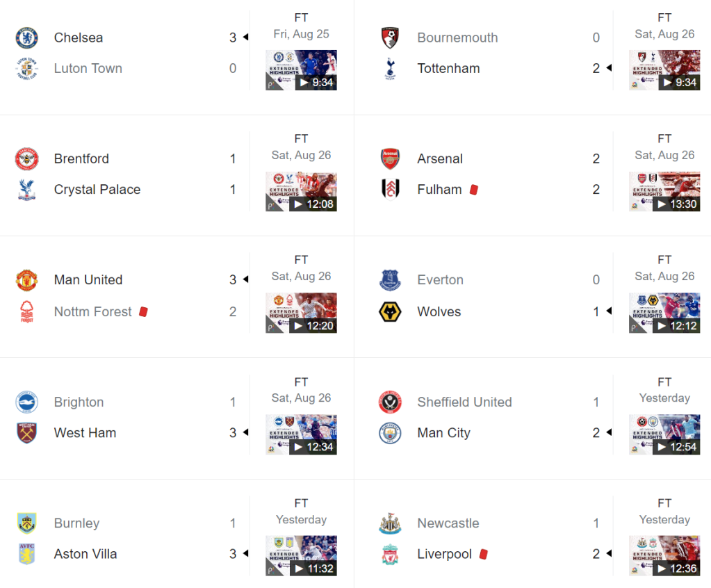Click the Liverpool club crest icon
This screenshot has width=711, height=588.
click(390, 554)
